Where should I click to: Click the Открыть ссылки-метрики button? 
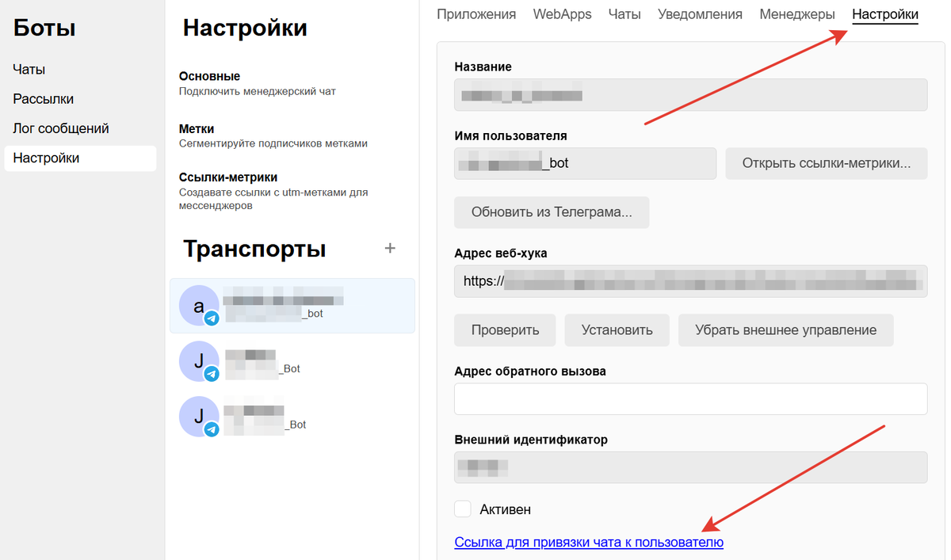point(826,163)
